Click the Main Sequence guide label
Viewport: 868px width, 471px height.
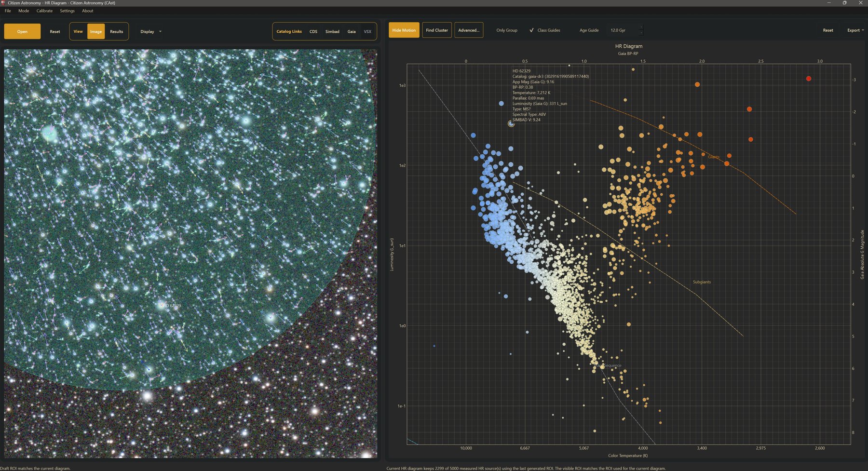[607, 365]
